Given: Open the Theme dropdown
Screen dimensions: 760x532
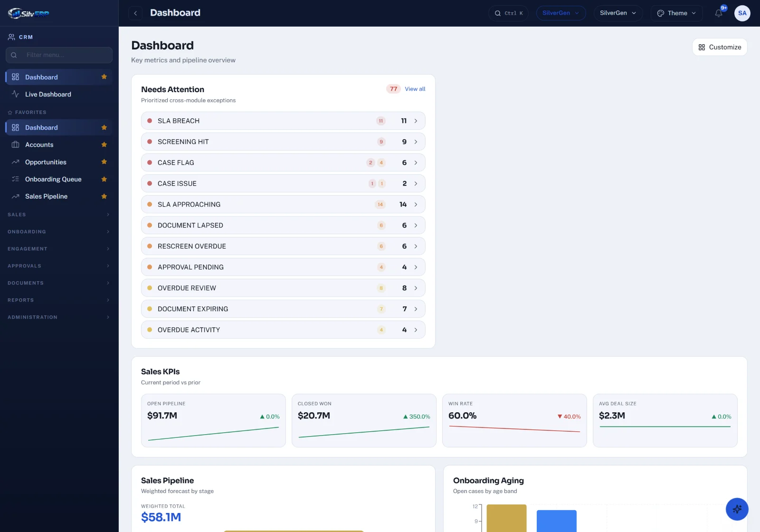Looking at the screenshot, I should pyautogui.click(x=676, y=13).
